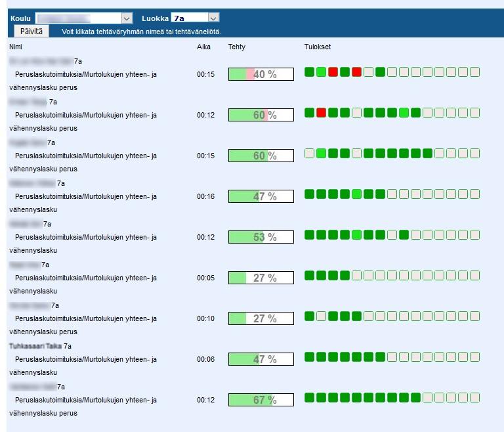Click the eleventh green square in the 00:15 60 % row
The width and height of the screenshot is (504, 432).
click(x=427, y=154)
